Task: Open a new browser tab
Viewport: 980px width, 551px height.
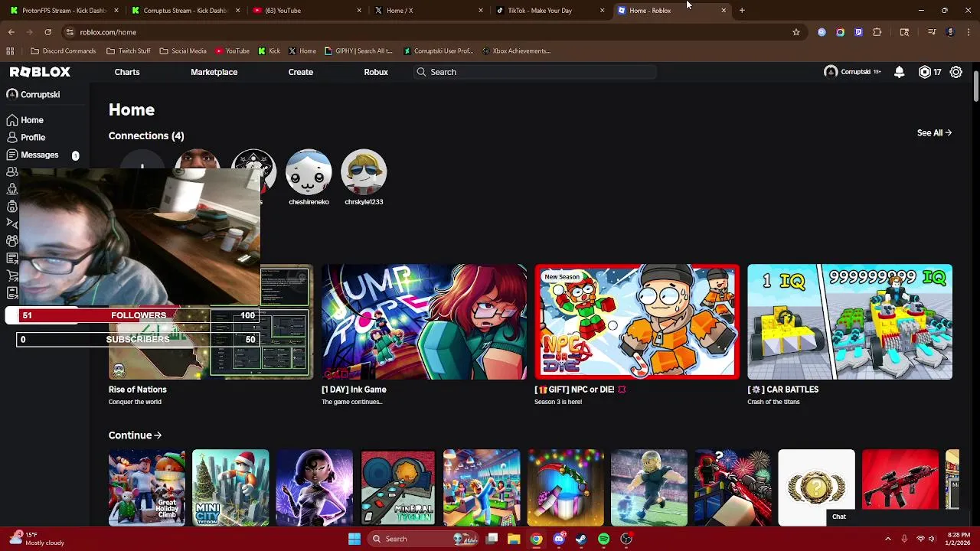Action: click(x=742, y=11)
